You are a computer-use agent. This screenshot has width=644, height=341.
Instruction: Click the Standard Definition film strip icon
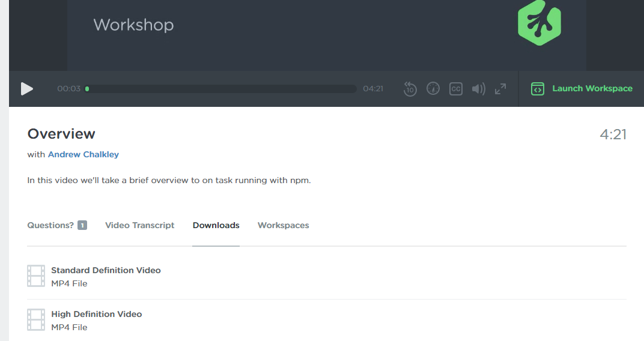pyautogui.click(x=36, y=276)
